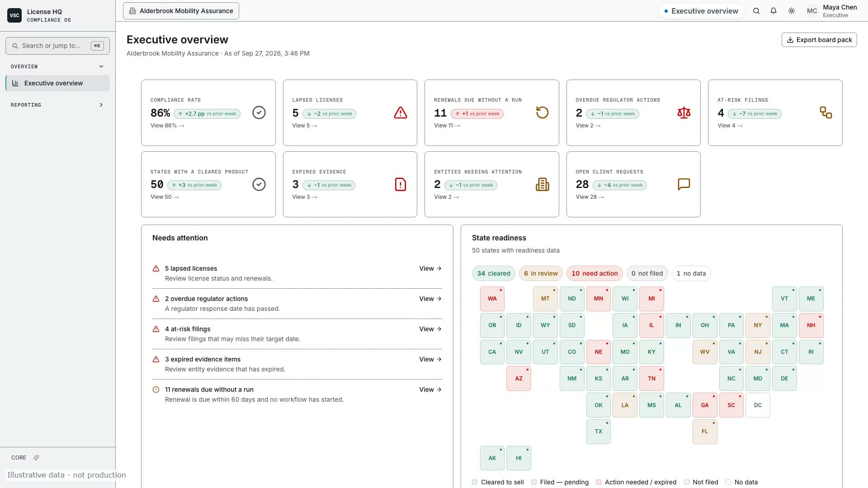Click the Lapsed Licenses warning triangle icon
This screenshot has height=488, width=868.
(x=401, y=113)
